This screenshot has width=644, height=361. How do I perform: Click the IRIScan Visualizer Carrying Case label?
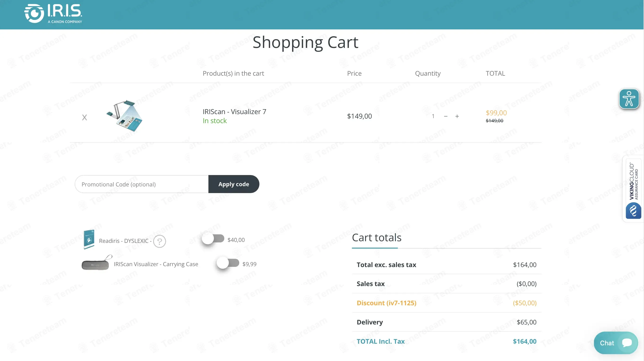point(156,264)
